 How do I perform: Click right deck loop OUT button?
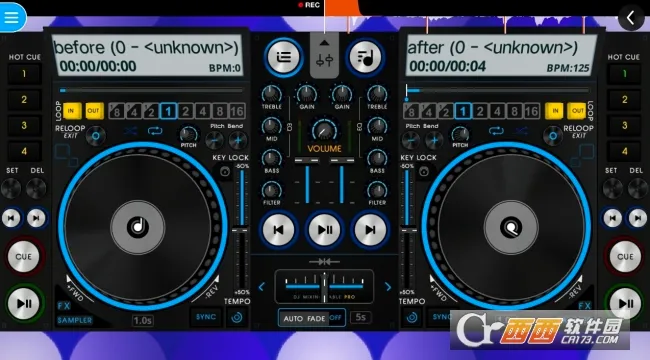(577, 111)
